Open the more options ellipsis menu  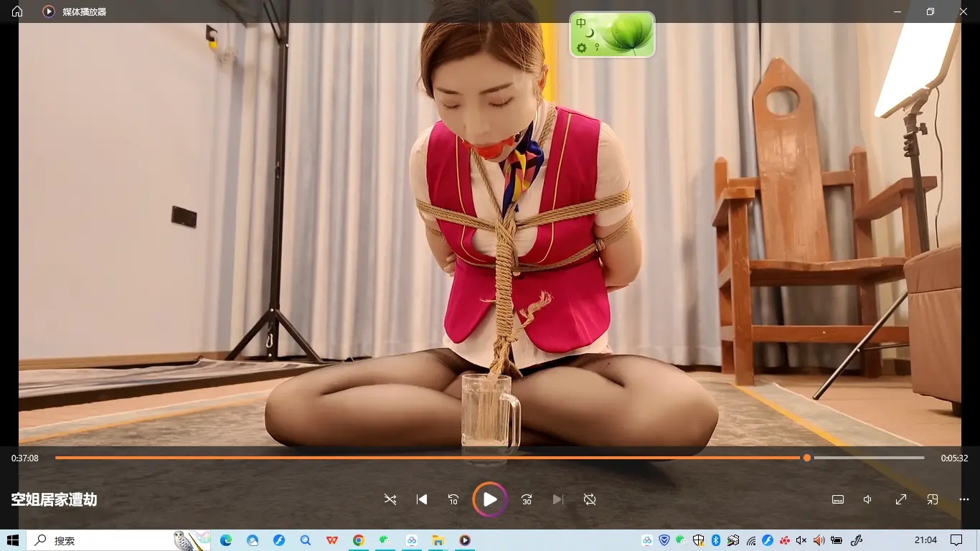(964, 499)
